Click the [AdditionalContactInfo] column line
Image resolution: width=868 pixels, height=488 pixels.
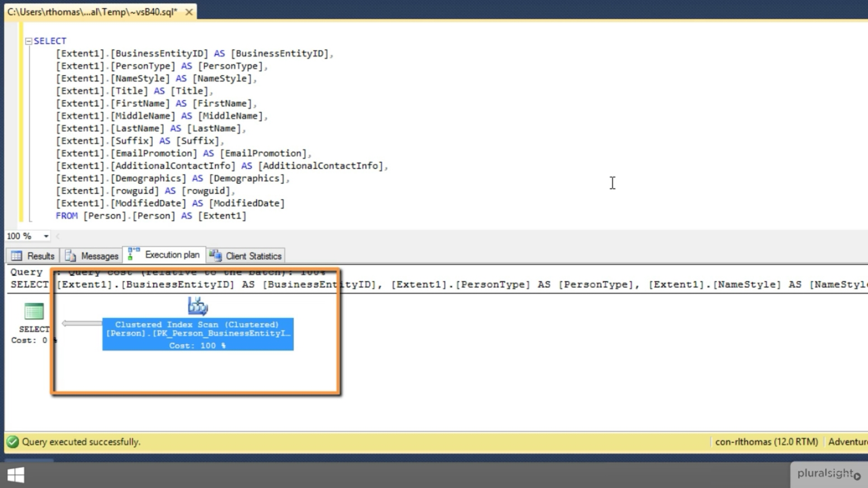pos(222,166)
